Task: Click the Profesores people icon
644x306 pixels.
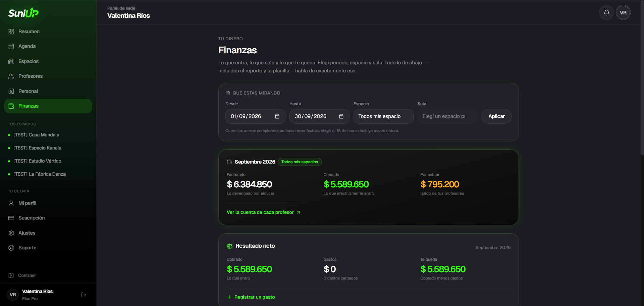Action: pyautogui.click(x=11, y=76)
